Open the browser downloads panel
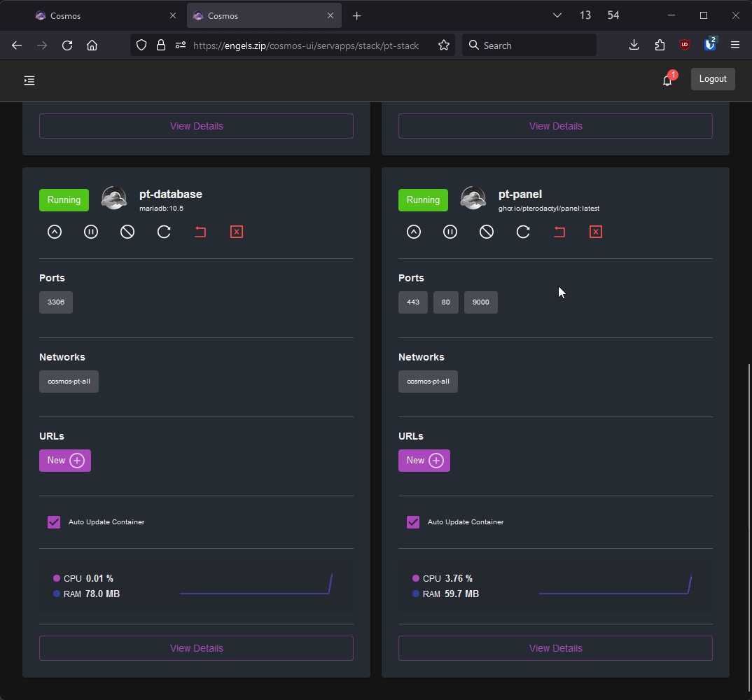The height and width of the screenshot is (700, 752). 634,45
